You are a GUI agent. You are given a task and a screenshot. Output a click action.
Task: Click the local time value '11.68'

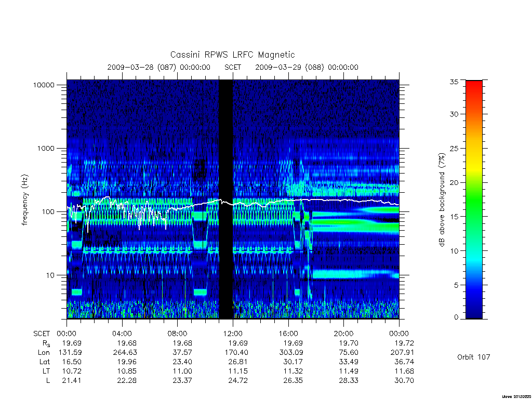click(x=404, y=371)
